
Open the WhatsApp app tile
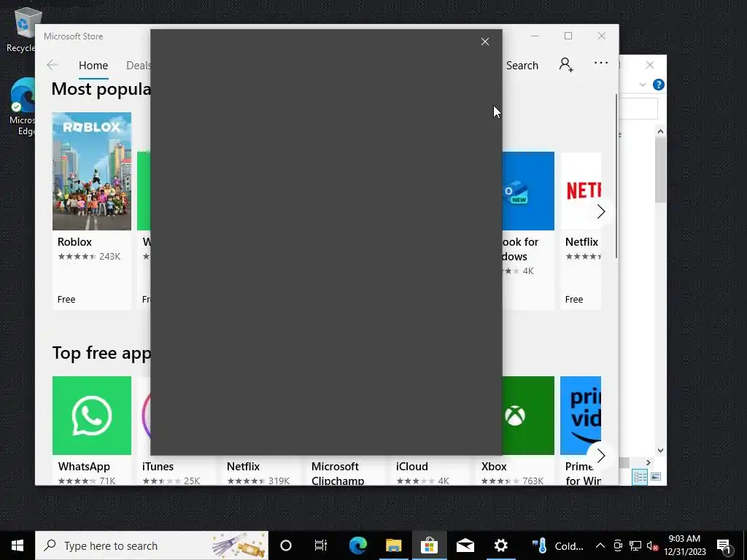pyautogui.click(x=92, y=416)
